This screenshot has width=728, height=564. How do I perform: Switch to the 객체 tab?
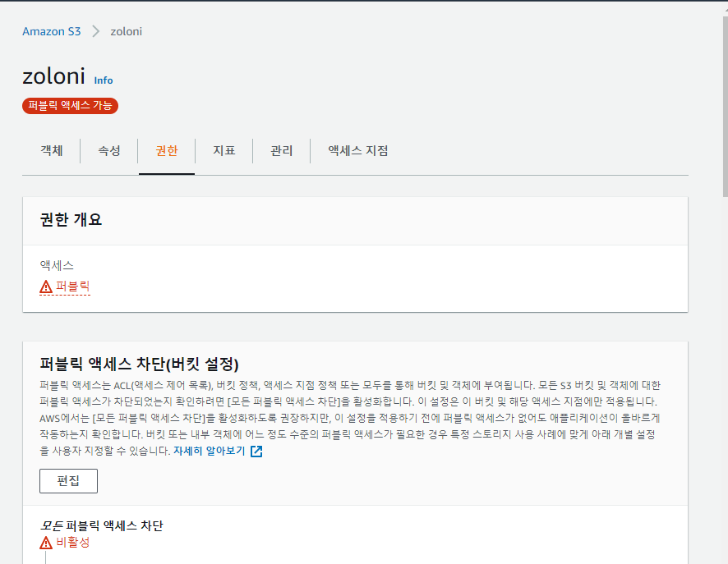pos(52,151)
